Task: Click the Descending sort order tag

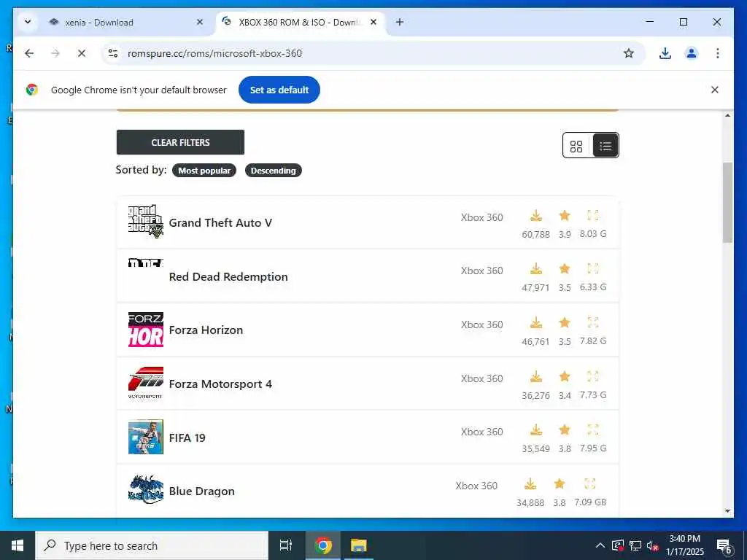Action: pyautogui.click(x=274, y=171)
